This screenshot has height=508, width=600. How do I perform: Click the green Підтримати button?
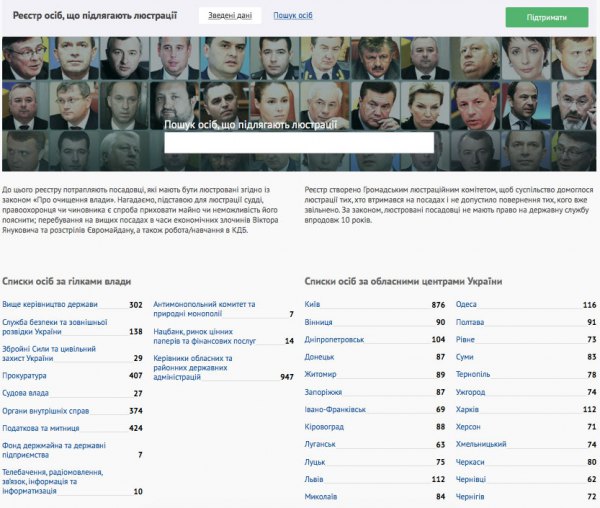(x=547, y=17)
